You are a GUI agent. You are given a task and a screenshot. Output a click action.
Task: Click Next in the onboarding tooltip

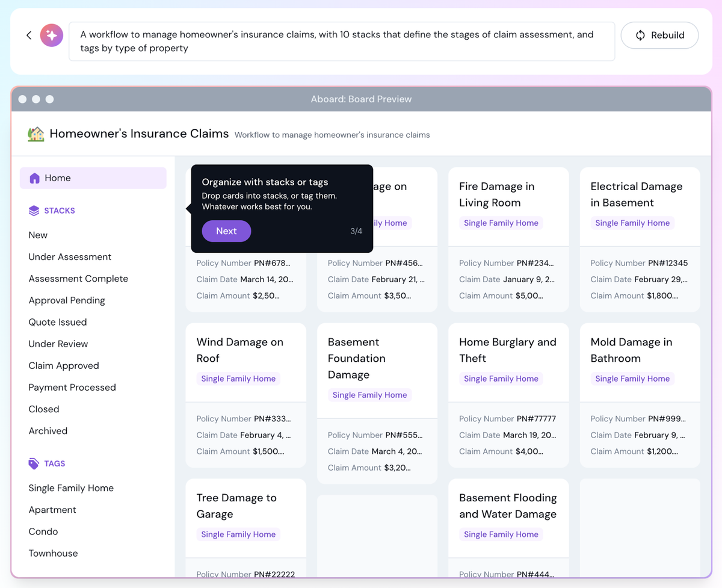pyautogui.click(x=226, y=231)
